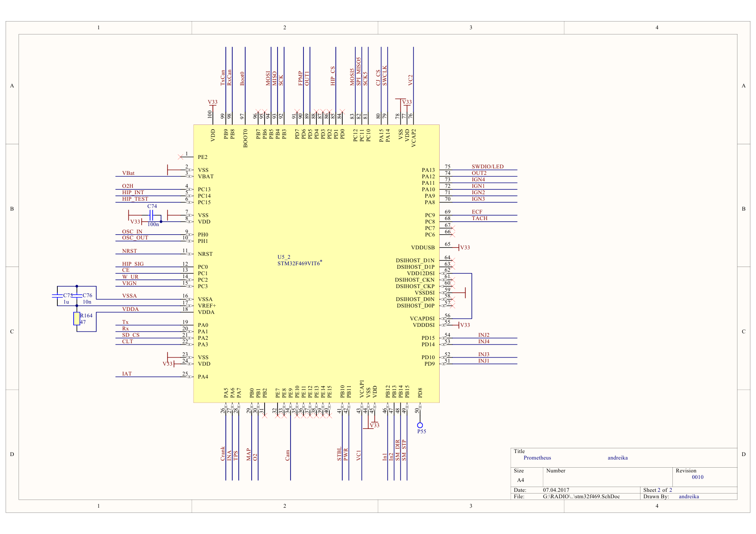The width and height of the screenshot is (756, 534).
Task: Select the VC2 net label
Action: 410,80
